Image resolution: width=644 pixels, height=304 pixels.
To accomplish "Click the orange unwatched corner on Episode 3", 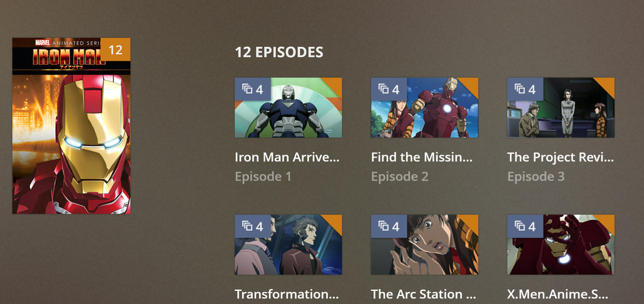I will click(x=608, y=84).
